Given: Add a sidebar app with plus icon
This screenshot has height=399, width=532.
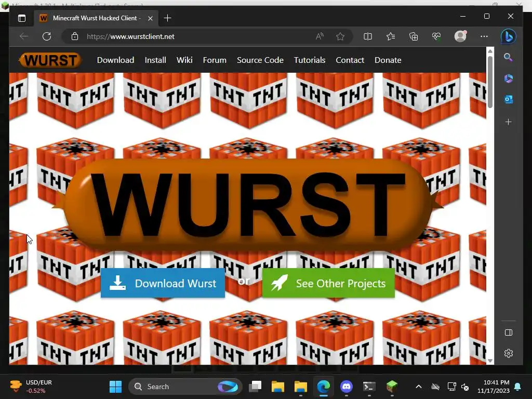Looking at the screenshot, I should tap(508, 122).
